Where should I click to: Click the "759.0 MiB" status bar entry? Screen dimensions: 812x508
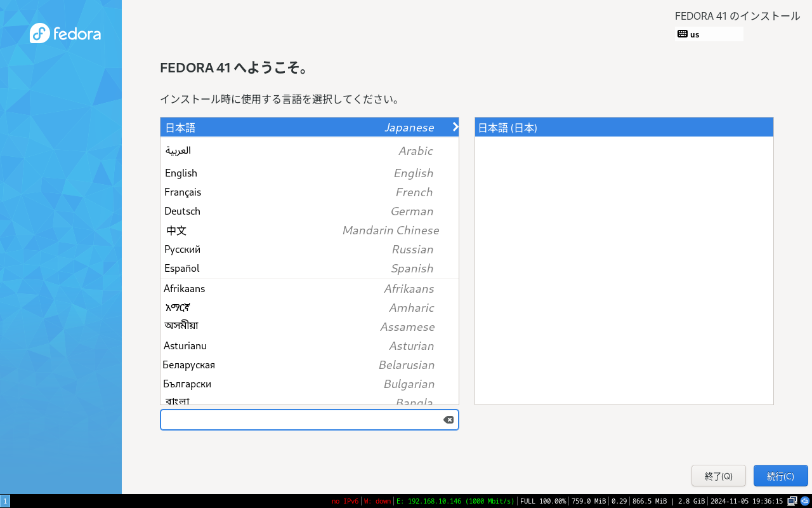coord(589,501)
